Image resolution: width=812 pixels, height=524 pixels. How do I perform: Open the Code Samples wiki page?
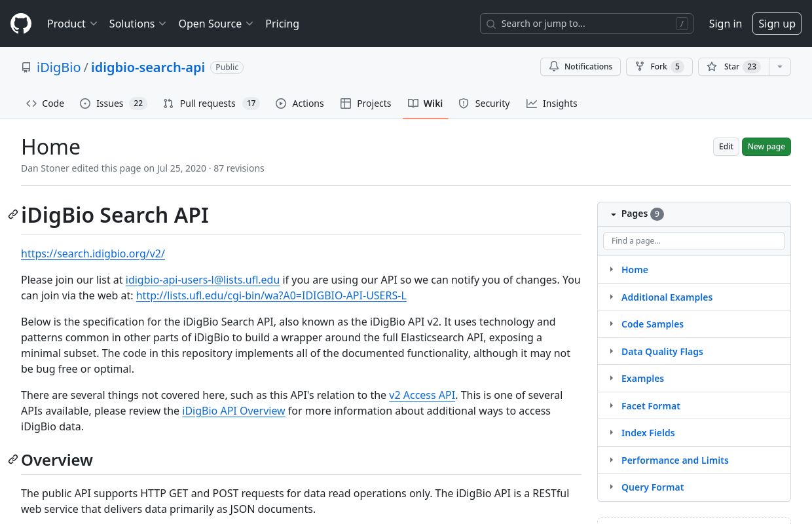(x=652, y=324)
